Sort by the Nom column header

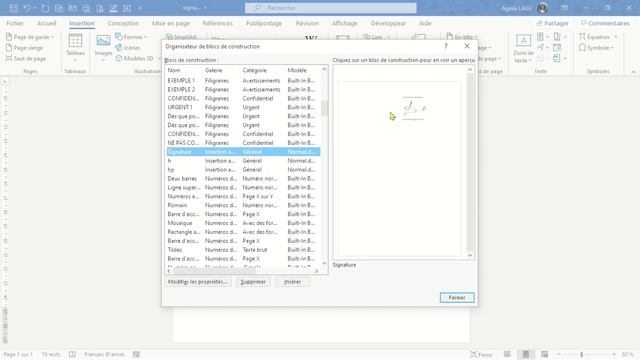click(174, 70)
